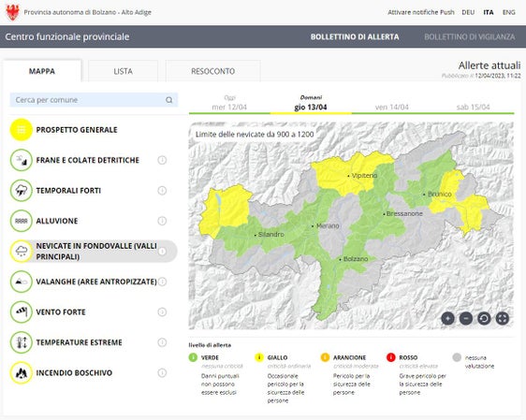Select the Nevicate in Fondovalle snow icon
Viewport: 526px width, 420px height.
click(x=22, y=252)
